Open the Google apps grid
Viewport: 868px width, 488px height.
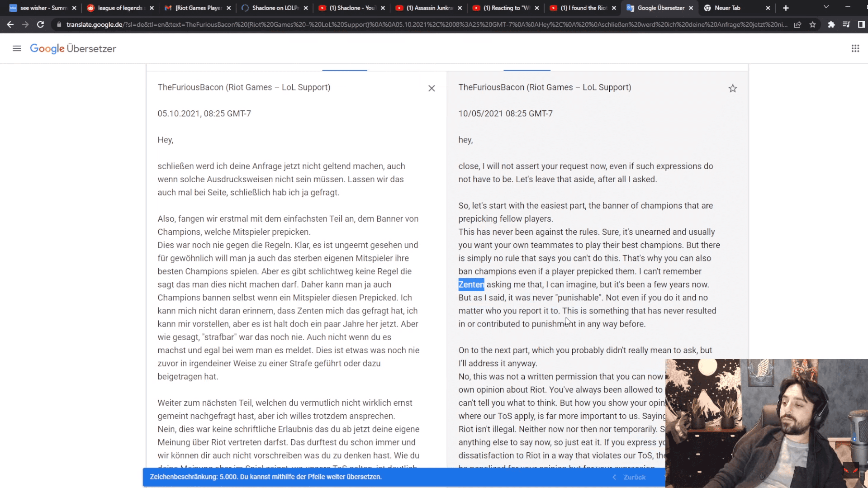point(855,48)
